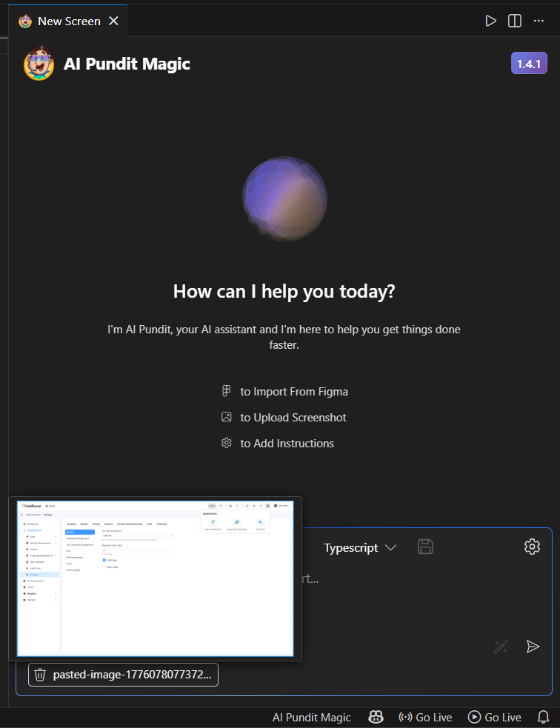
Task: Click 'How can I help you today?' heading
Action: (x=284, y=291)
